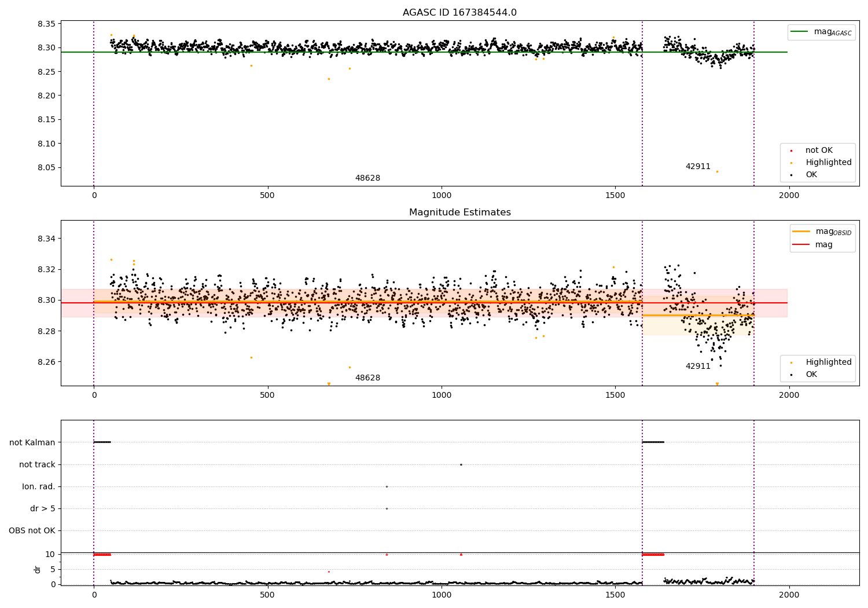Click the 42911 annotation in the middle plot
The image size is (868, 608).
pos(698,367)
